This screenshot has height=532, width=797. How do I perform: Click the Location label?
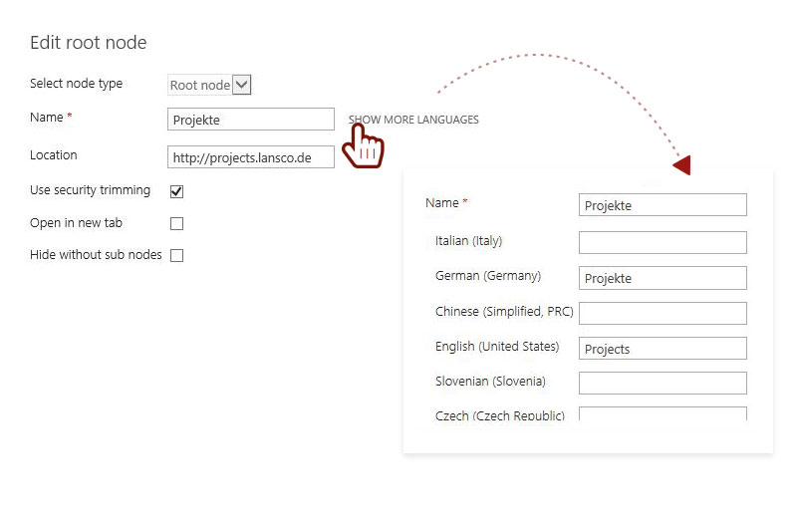click(x=54, y=155)
